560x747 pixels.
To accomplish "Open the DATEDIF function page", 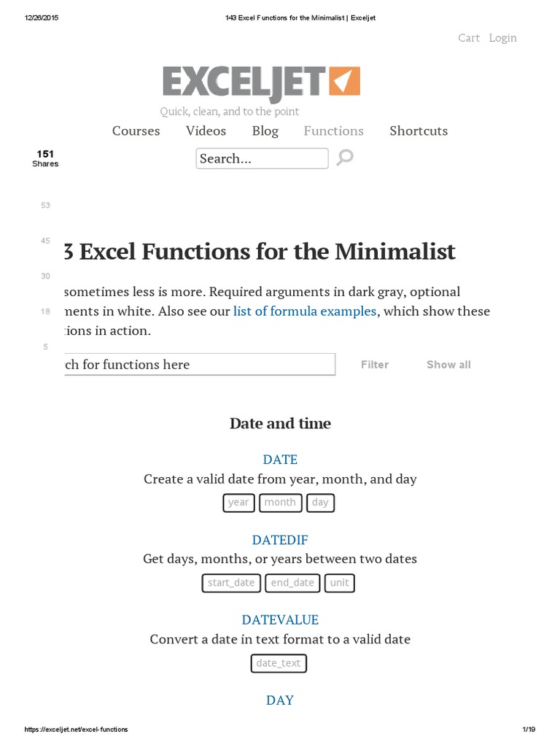I will (280, 540).
